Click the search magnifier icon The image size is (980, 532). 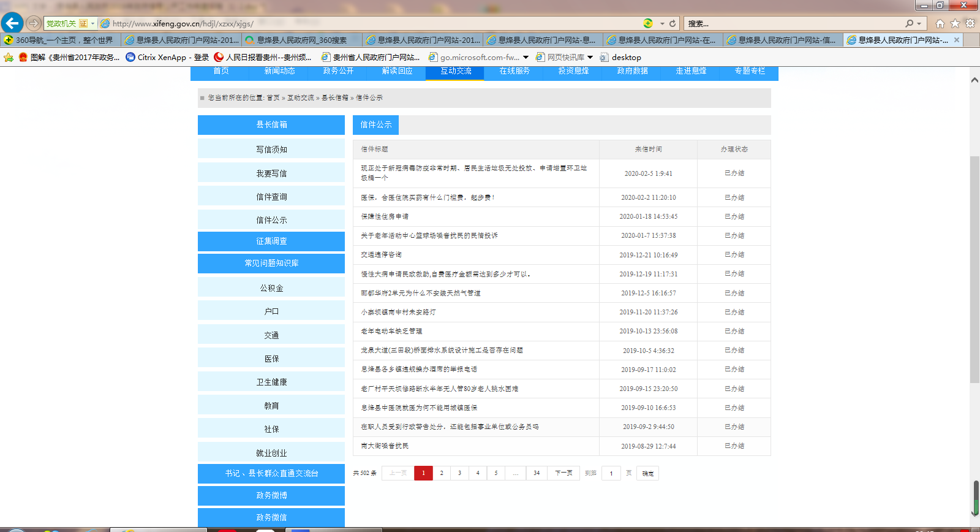tap(910, 23)
